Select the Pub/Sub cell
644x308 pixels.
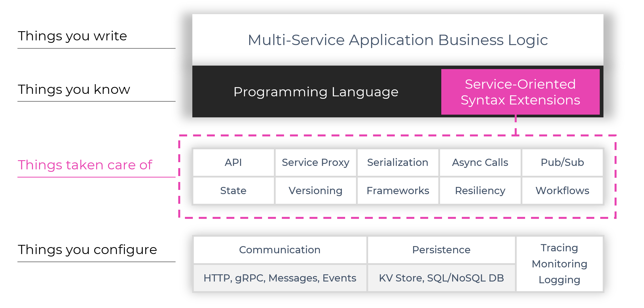point(562,162)
